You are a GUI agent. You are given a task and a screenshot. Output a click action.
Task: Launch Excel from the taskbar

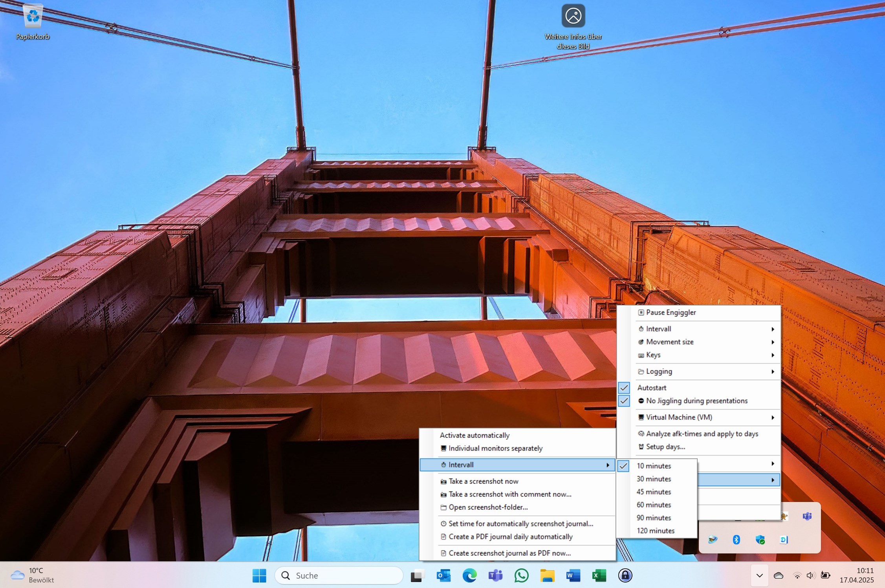pos(599,575)
